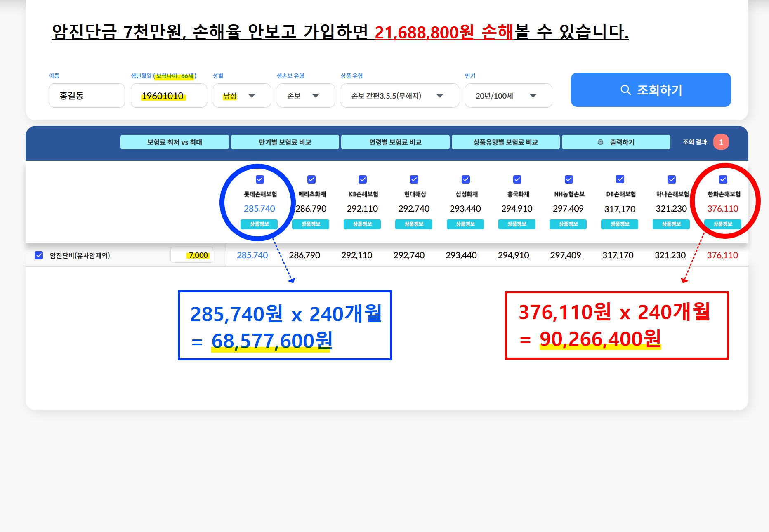
Task: Expand the 상품 유형 dropdown
Action: (400, 96)
